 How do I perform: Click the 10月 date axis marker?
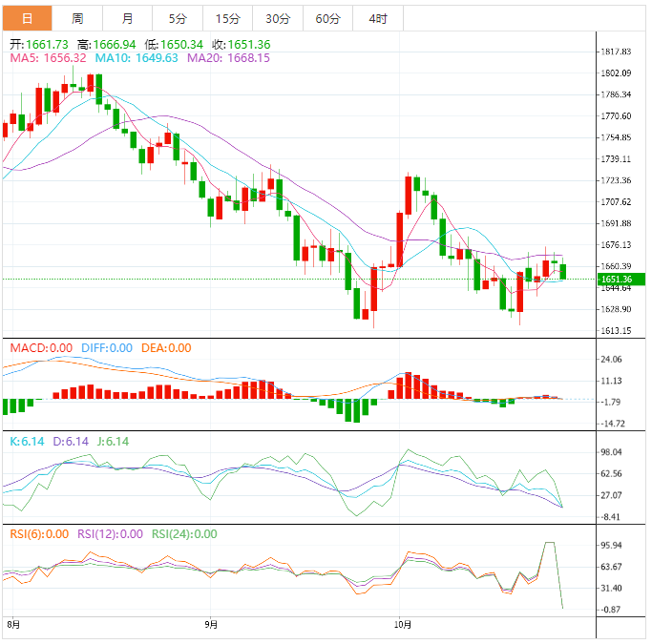click(x=404, y=626)
